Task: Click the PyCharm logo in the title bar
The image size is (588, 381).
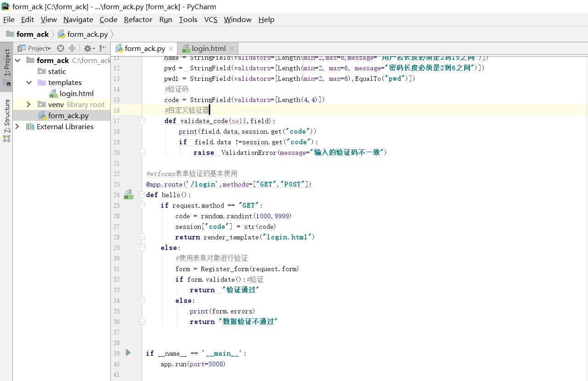Action: tap(6, 6)
